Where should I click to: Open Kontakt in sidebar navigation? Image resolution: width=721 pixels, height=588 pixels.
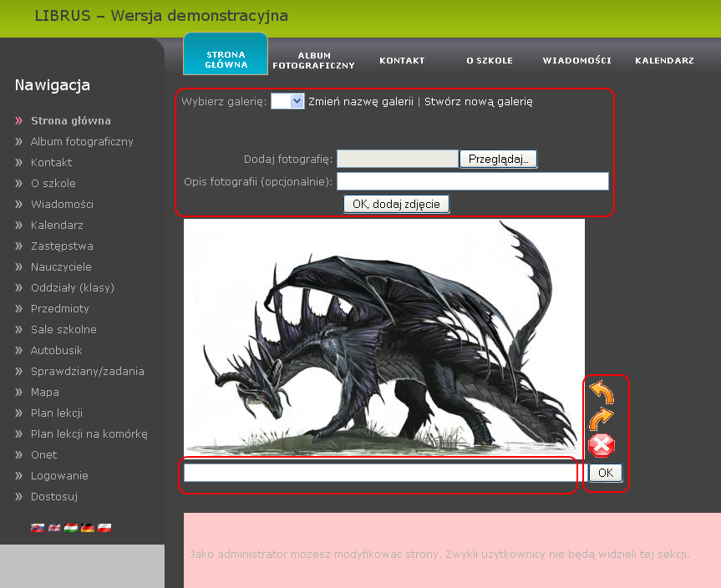[52, 162]
